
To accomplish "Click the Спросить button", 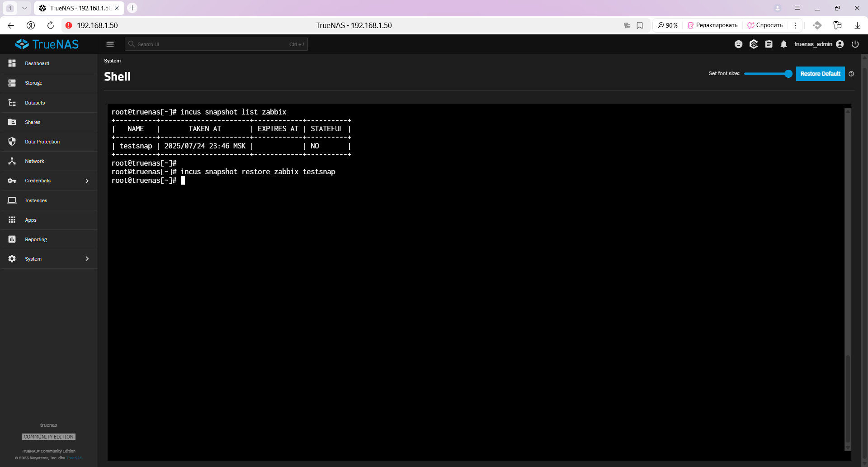I will (765, 25).
